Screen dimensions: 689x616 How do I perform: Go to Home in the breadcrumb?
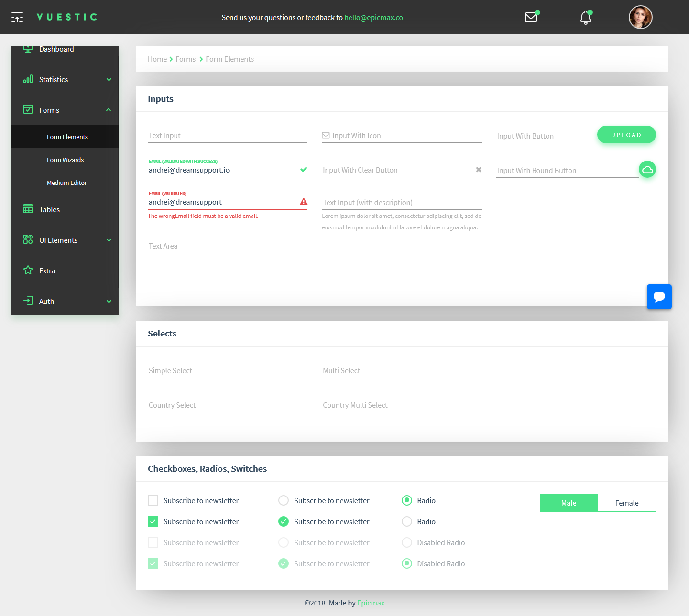pyautogui.click(x=157, y=59)
